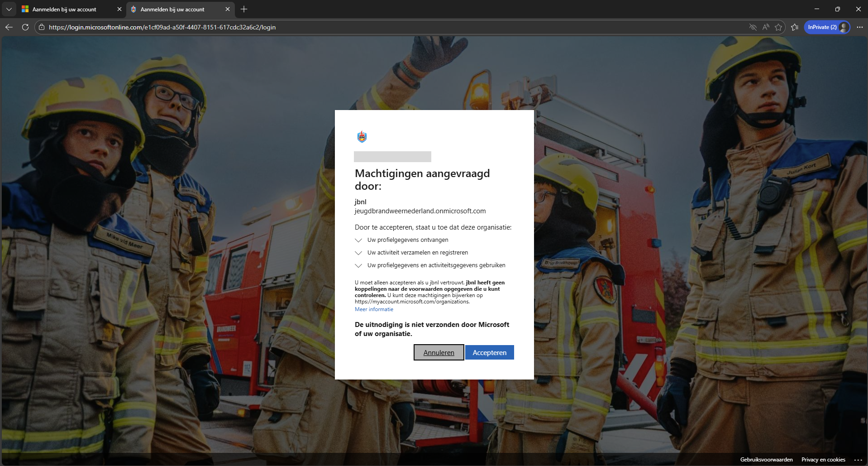Open Meer informatie link
Image resolution: width=868 pixels, height=466 pixels.
tap(374, 309)
